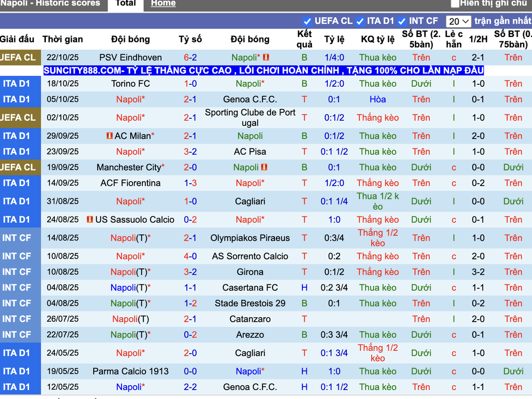Click the 1-3 score of Fiorentina match
This screenshot has height=399, width=532.
pyautogui.click(x=190, y=183)
